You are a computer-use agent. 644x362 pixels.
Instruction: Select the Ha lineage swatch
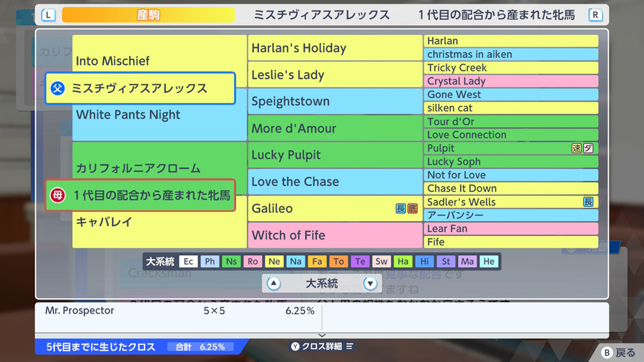(x=403, y=261)
